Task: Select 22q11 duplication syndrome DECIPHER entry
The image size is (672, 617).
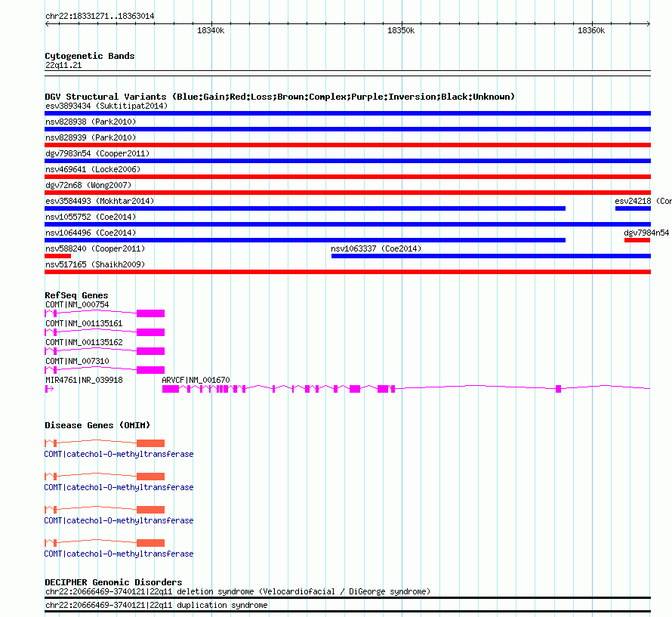Action: [x=156, y=606]
